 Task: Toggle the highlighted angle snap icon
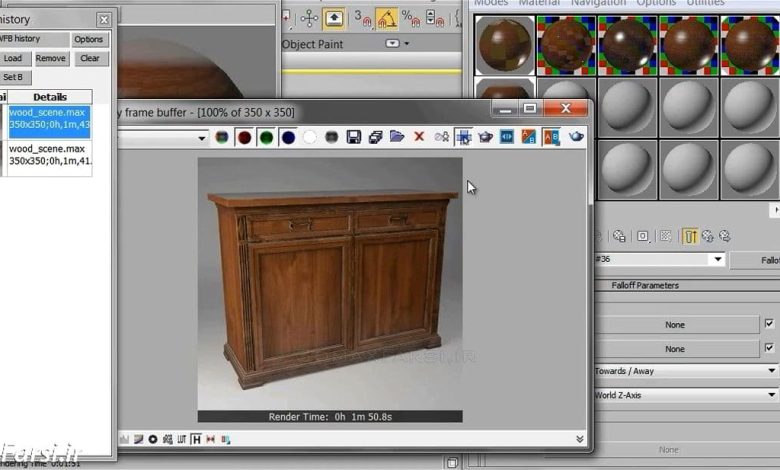pos(387,18)
